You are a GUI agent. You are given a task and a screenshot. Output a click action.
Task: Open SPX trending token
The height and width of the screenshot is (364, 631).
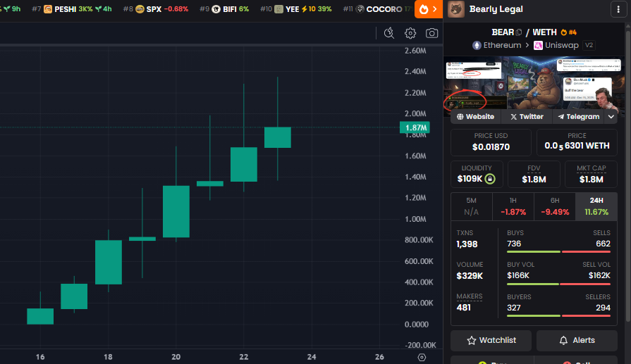pyautogui.click(x=156, y=9)
